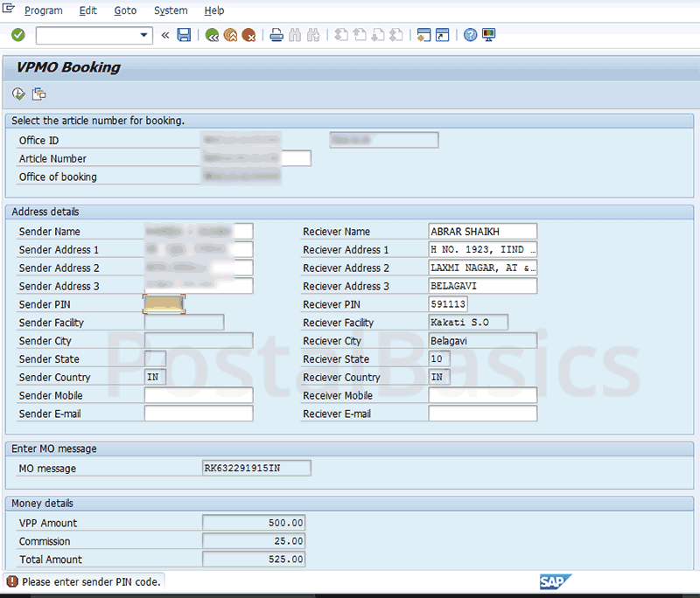The width and height of the screenshot is (700, 598).
Task: Click the Create New Session icon
Action: coord(423,35)
